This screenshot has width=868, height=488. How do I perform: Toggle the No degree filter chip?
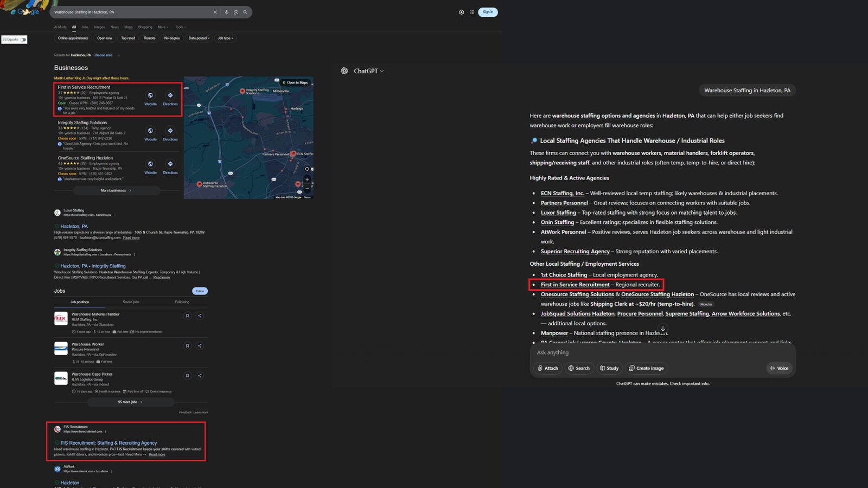point(172,38)
